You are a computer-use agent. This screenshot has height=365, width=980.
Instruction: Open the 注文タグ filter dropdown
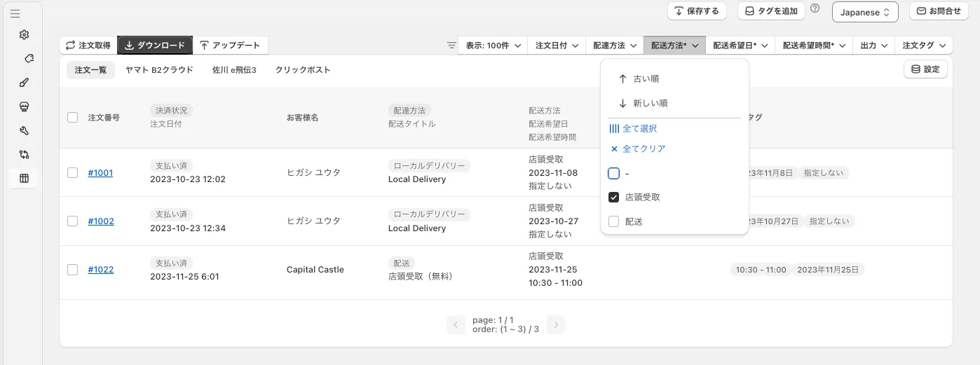(923, 46)
